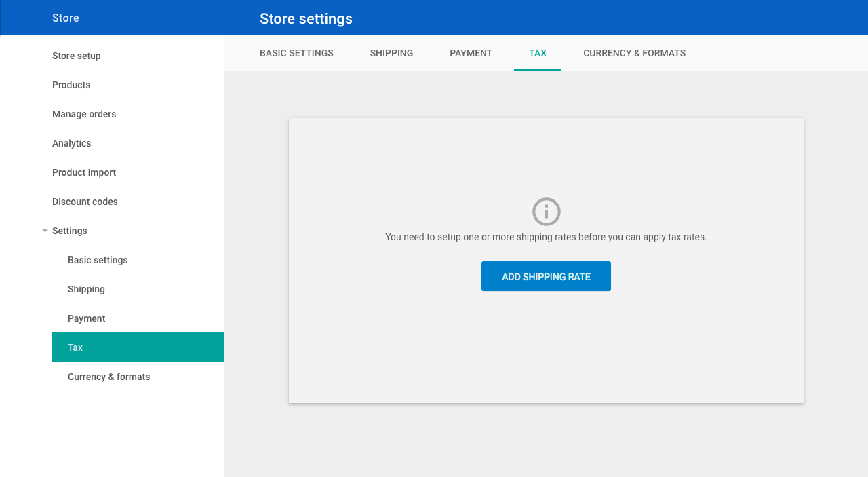The height and width of the screenshot is (477, 868).
Task: Open Product import section
Action: pyautogui.click(x=84, y=172)
